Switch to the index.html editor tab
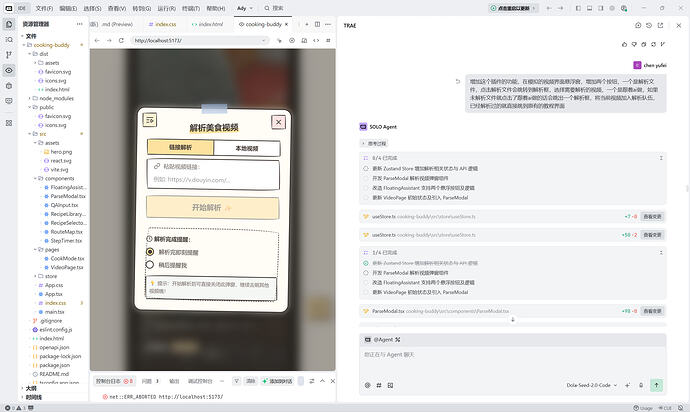This screenshot has height=412, width=690. click(207, 24)
